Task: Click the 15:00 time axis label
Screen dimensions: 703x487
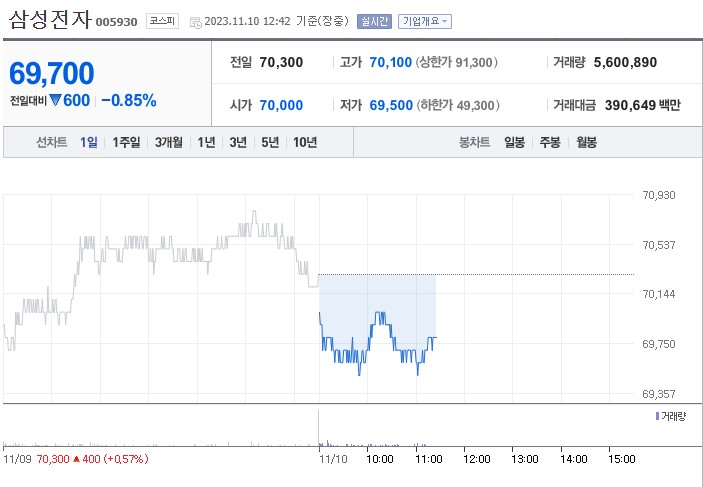Action: [x=621, y=459]
